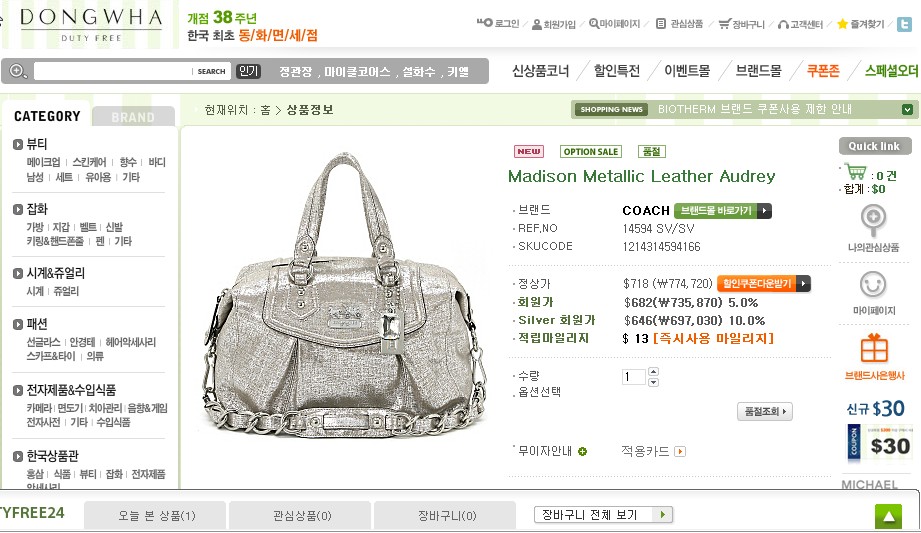This screenshot has width=921, height=533.
Task: Click into the search input field
Action: [x=112, y=71]
